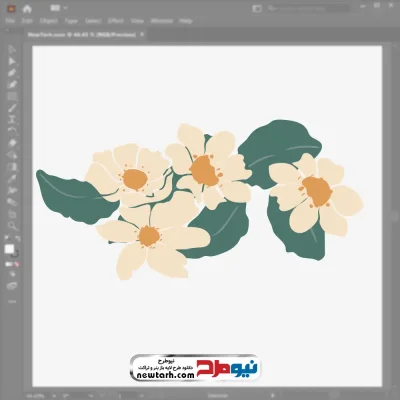This screenshot has width=400, height=400.
Task: Set the color mode to None
Action: 17,264
